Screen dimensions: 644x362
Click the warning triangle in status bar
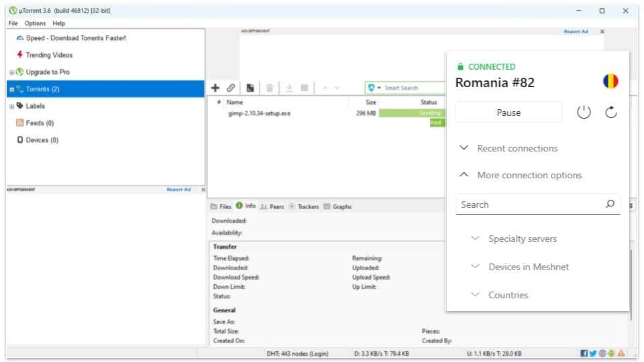[x=621, y=353]
